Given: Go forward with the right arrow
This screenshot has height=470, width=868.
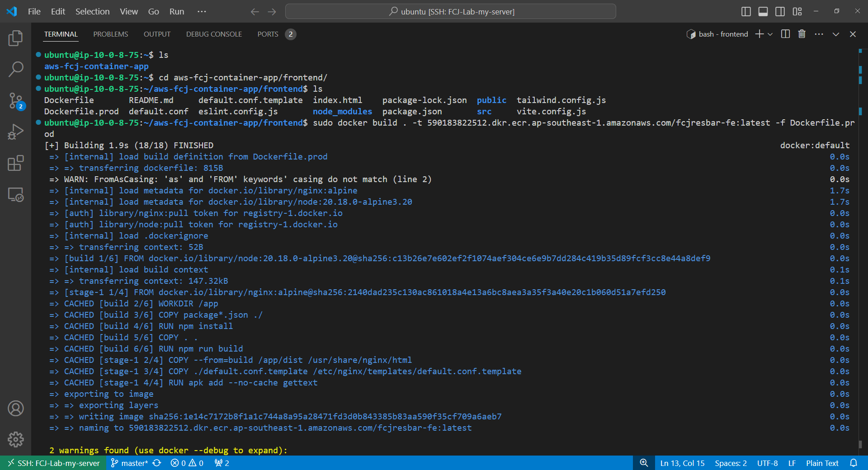Looking at the screenshot, I should (x=272, y=12).
